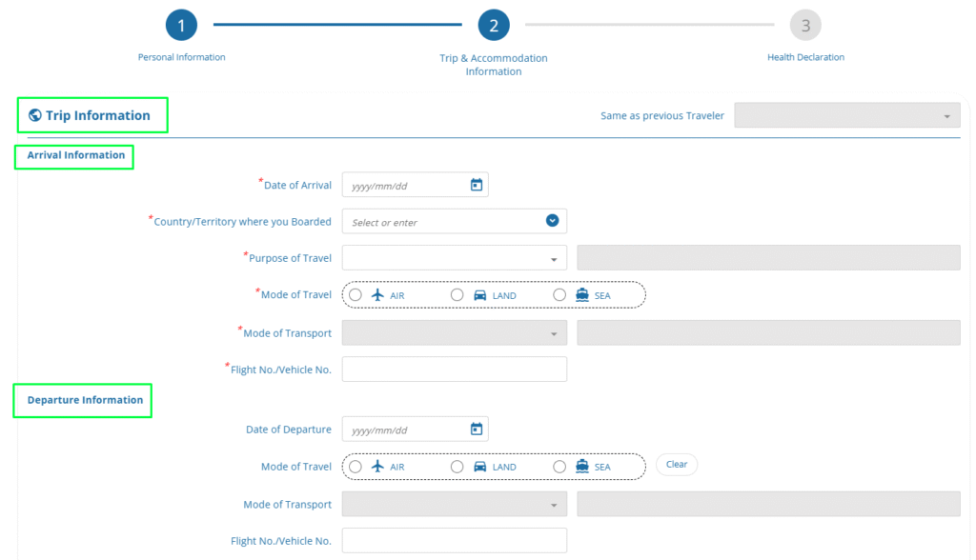Open the Date of Departure calendar icon
Screen dimensions: 976x560
tap(477, 430)
